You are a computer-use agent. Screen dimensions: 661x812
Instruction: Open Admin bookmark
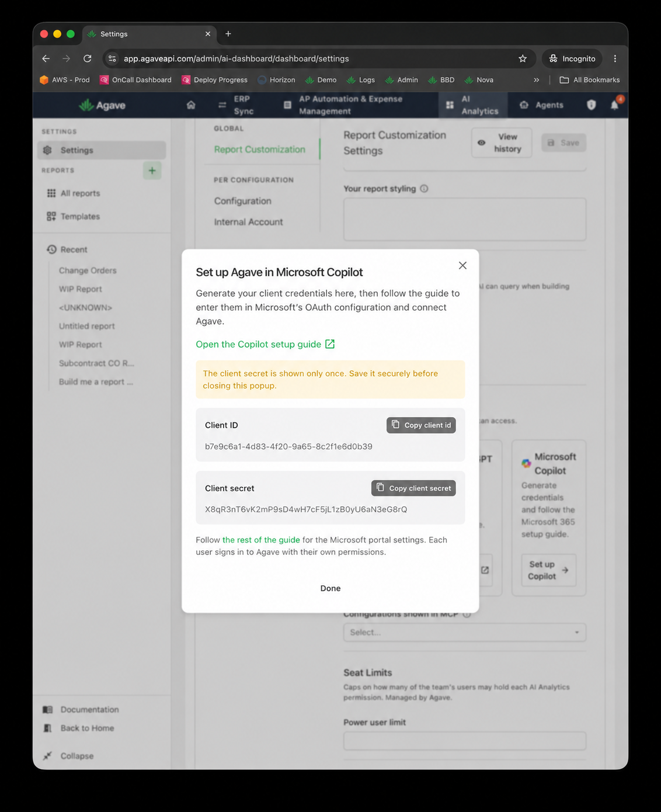(402, 80)
